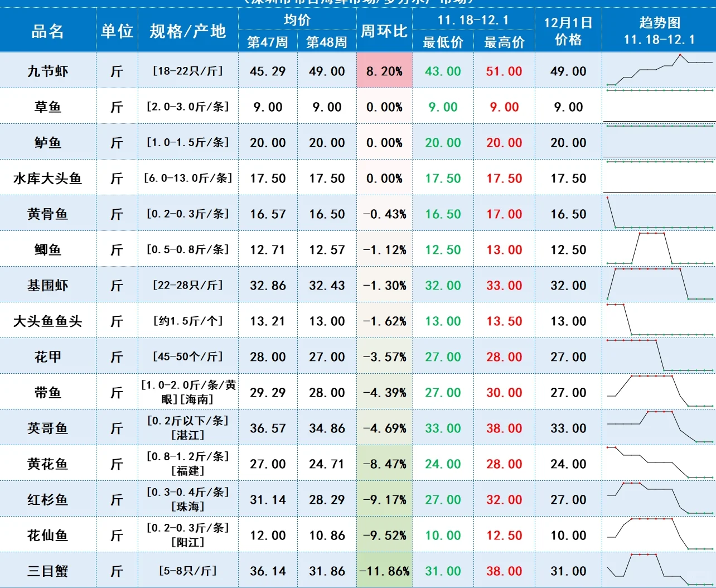Click the -4.39% change cell
The image size is (716, 588).
(x=384, y=393)
